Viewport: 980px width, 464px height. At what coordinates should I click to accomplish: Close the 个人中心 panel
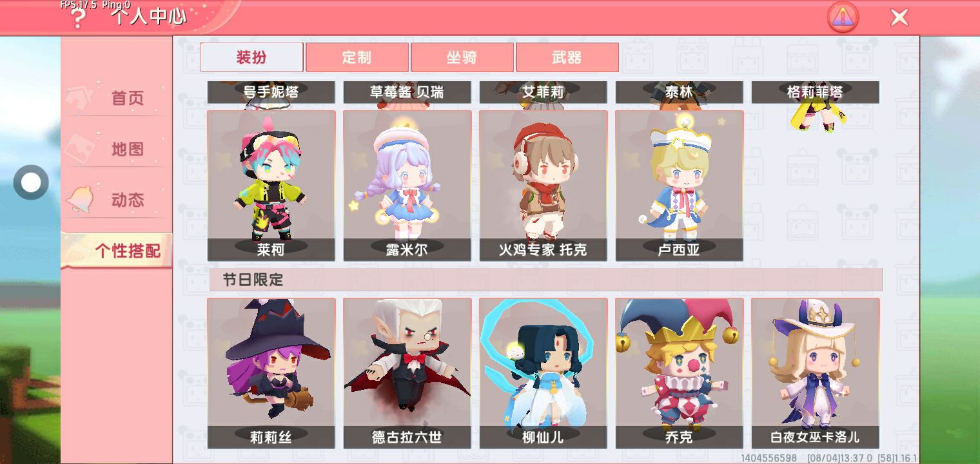pos(899,17)
